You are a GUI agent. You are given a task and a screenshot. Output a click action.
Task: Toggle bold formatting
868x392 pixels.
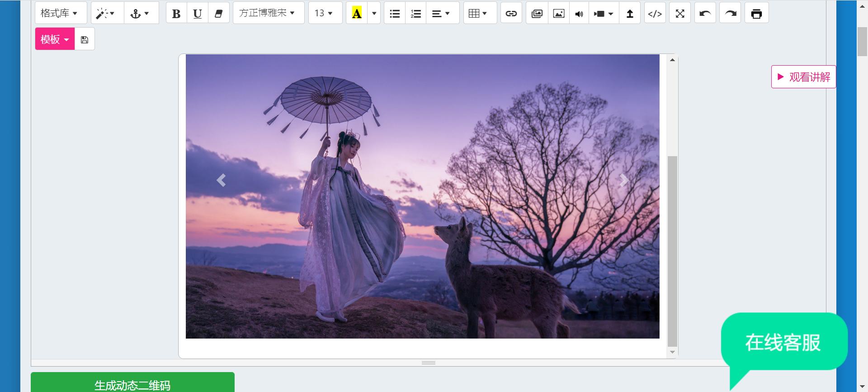(x=176, y=14)
